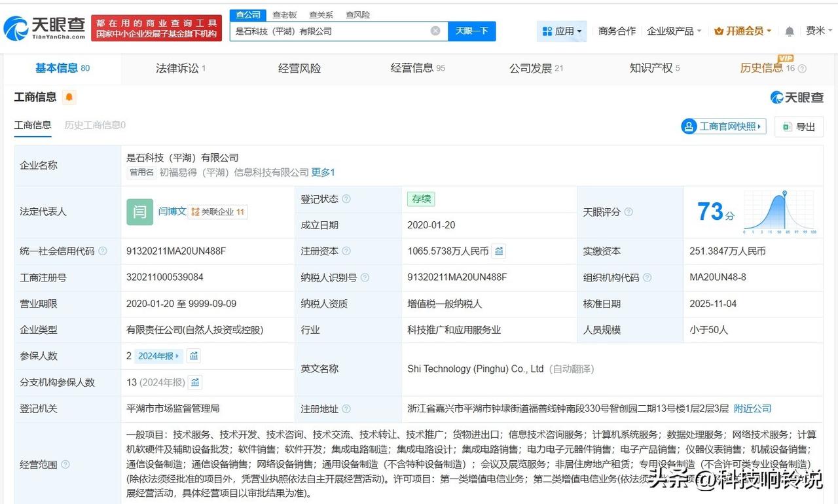Viewport: 838px width, 504px height.
Task: Click the help icon beside 纳税人识别号
Action: coord(365,278)
